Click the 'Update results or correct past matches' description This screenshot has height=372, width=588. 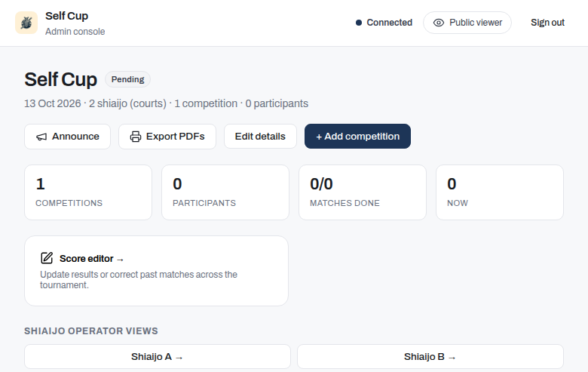coord(139,280)
